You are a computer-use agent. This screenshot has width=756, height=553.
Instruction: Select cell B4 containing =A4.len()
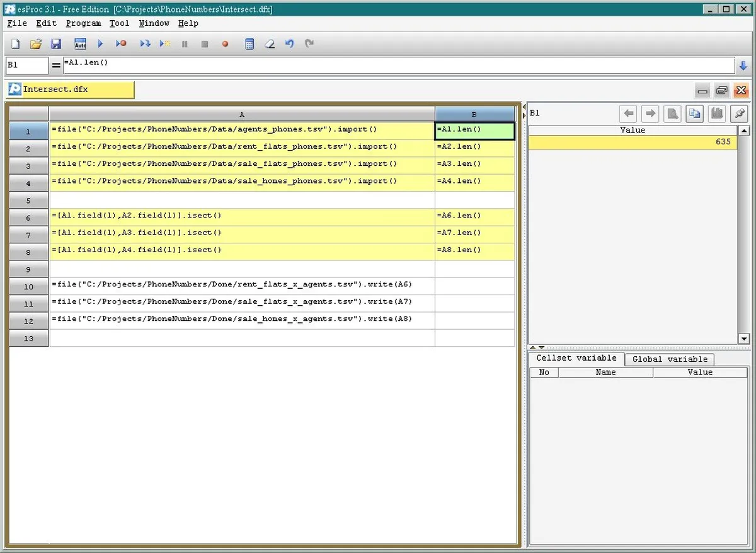click(474, 183)
